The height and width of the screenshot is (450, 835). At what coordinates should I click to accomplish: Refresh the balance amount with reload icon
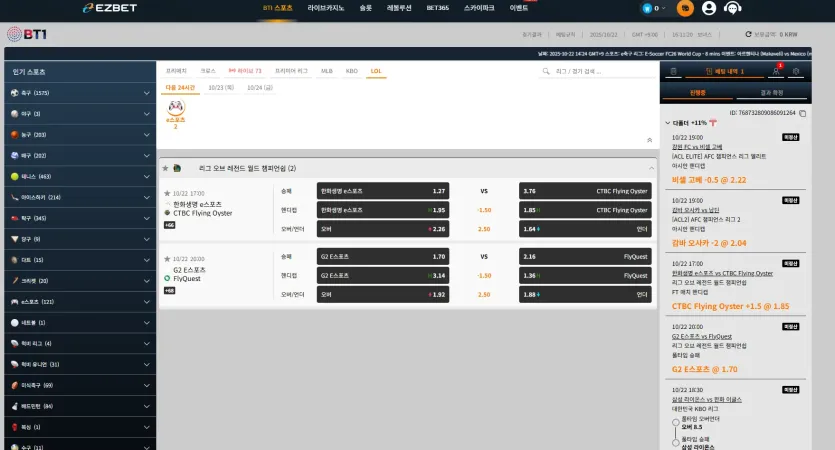[x=748, y=34]
